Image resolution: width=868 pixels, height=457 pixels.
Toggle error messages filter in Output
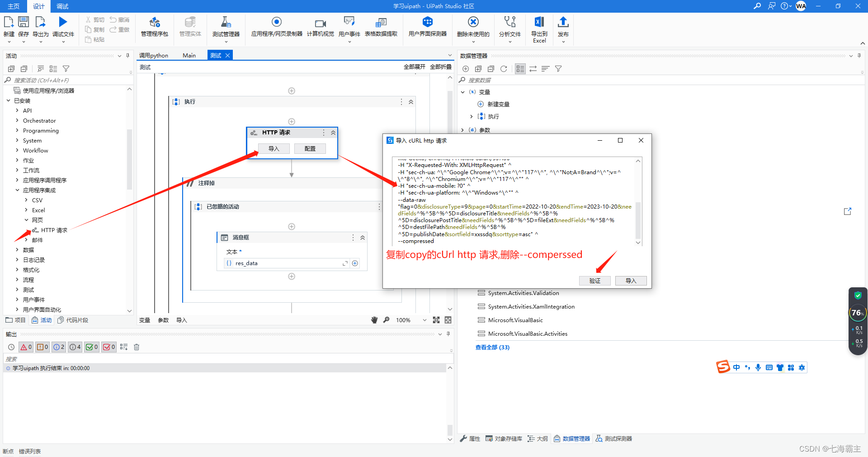pos(26,347)
